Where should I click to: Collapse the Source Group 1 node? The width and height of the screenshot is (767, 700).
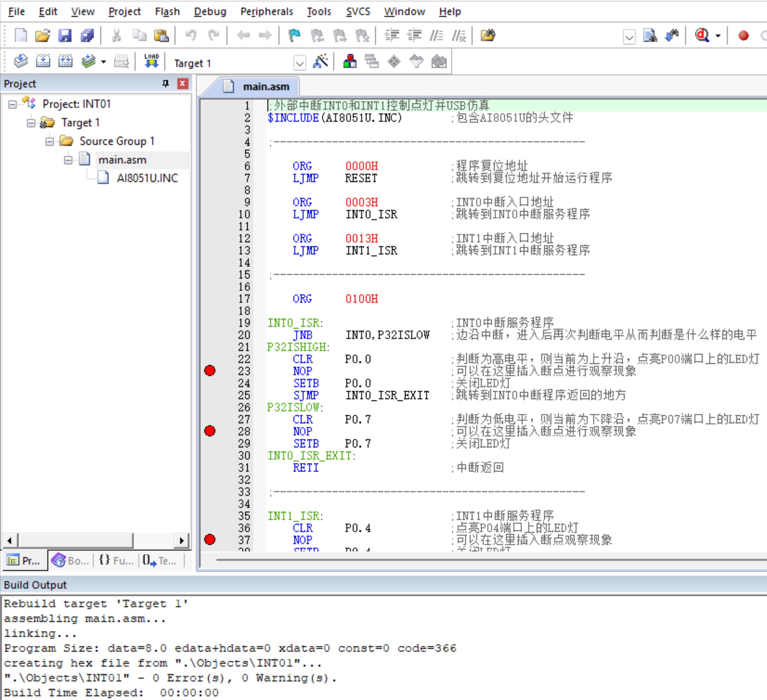pyautogui.click(x=49, y=141)
